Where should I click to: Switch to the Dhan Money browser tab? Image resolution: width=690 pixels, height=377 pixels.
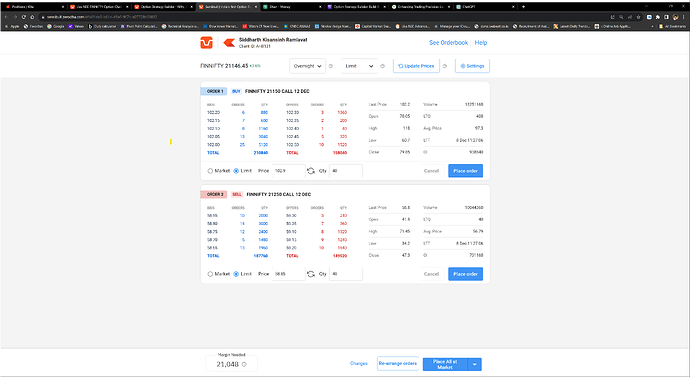291,7
